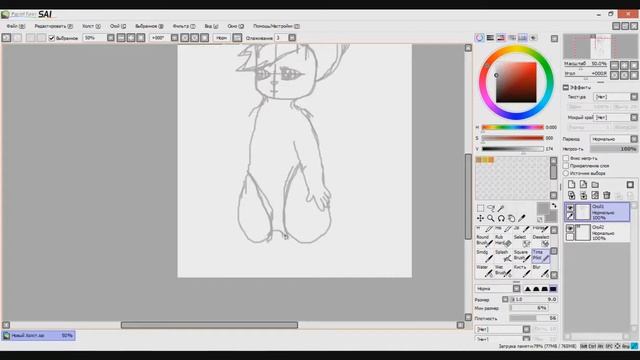
Task: Delete the selected layer with trash icon
Action: tap(607, 196)
